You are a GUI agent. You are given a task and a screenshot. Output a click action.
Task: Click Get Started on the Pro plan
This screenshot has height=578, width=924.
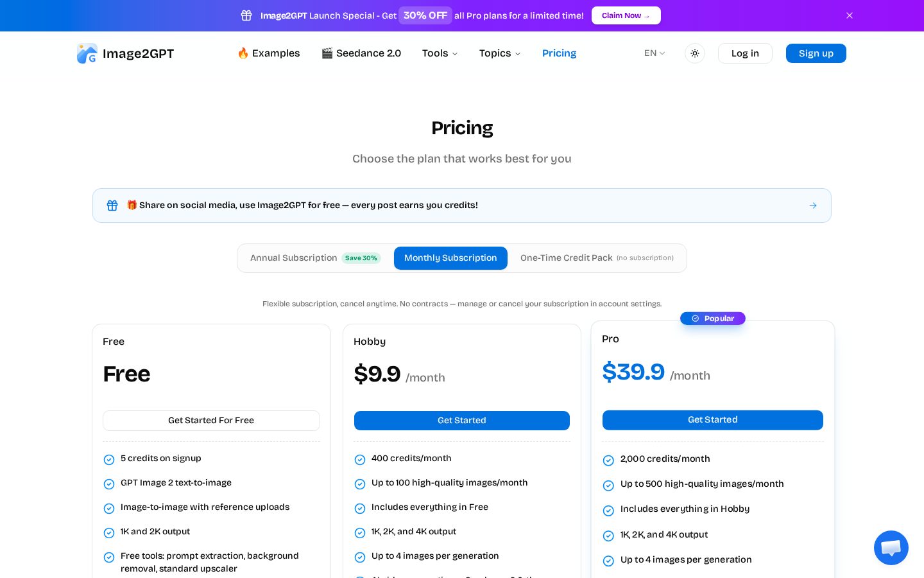pyautogui.click(x=712, y=420)
